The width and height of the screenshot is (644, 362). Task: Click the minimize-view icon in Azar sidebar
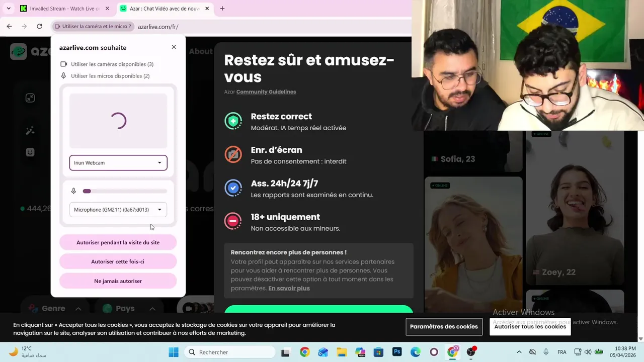pos(30,98)
